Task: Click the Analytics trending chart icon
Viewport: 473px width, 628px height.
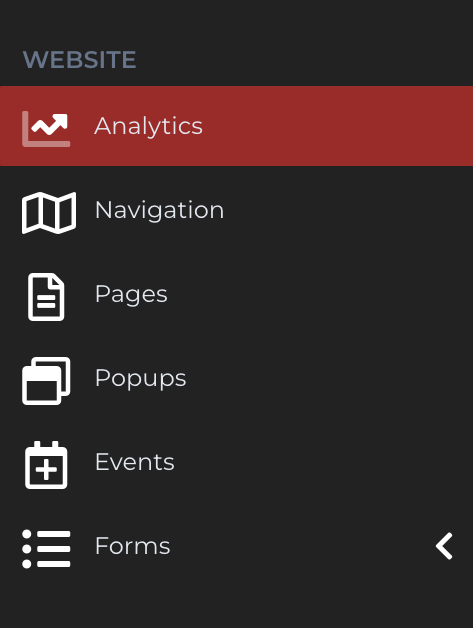Action: coord(46,129)
